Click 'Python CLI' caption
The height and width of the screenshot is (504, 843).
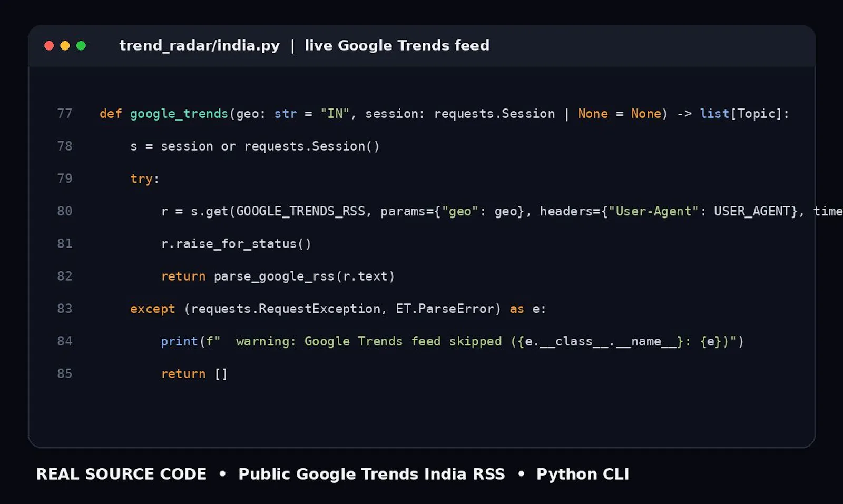click(x=583, y=474)
